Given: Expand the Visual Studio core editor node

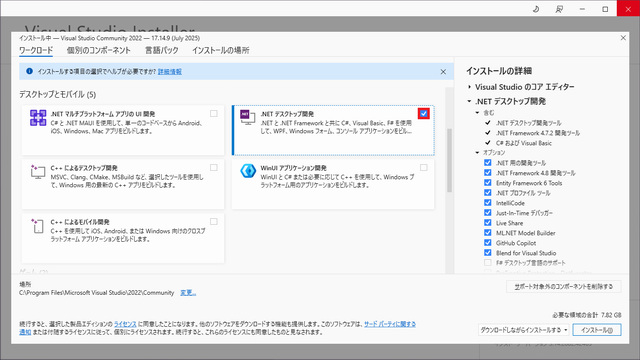Looking at the screenshot, I should click(469, 87).
